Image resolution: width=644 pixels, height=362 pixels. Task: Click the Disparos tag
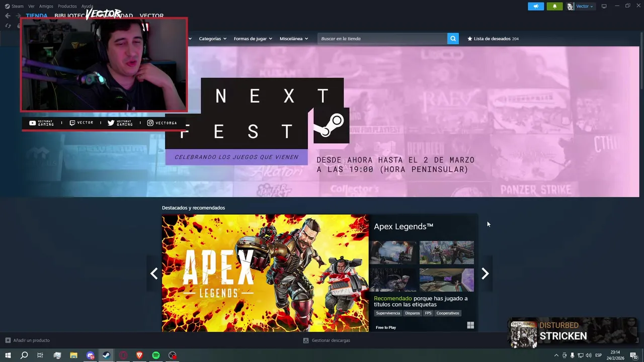point(412,313)
